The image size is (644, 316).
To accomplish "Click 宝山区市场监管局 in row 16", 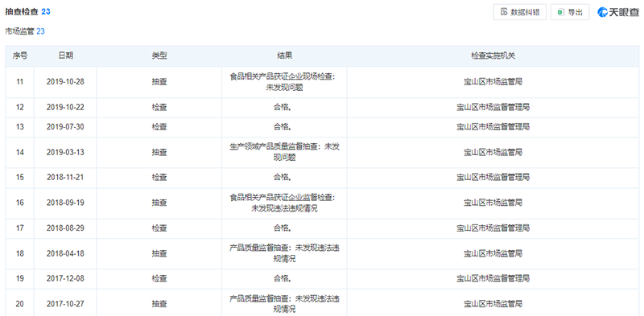I will (493, 203).
